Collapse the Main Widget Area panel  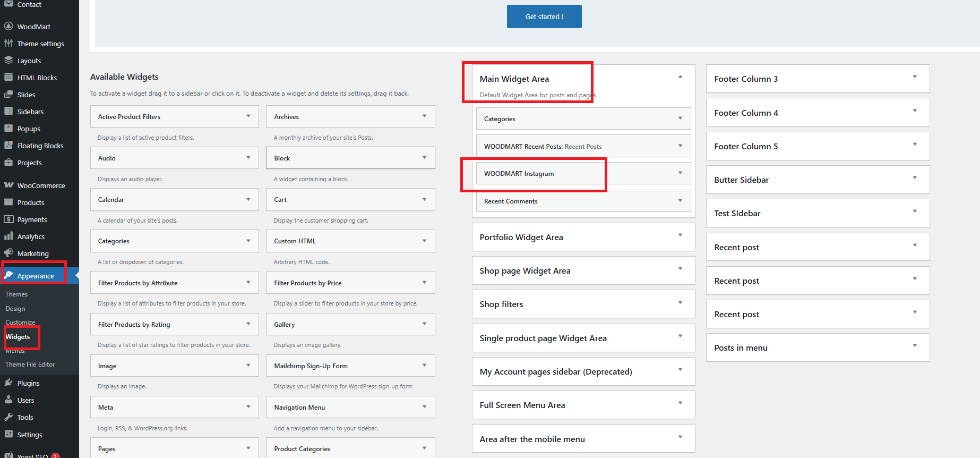click(680, 77)
